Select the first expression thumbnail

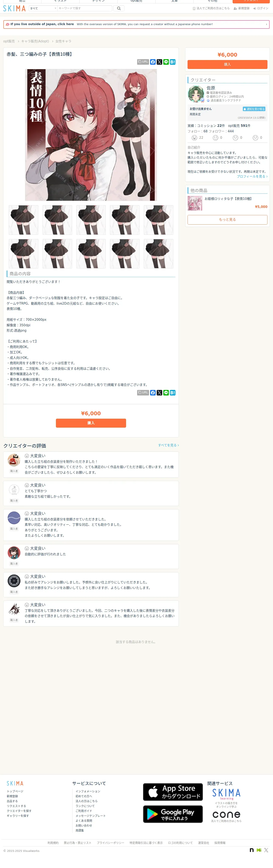pyautogui.click(x=24, y=220)
